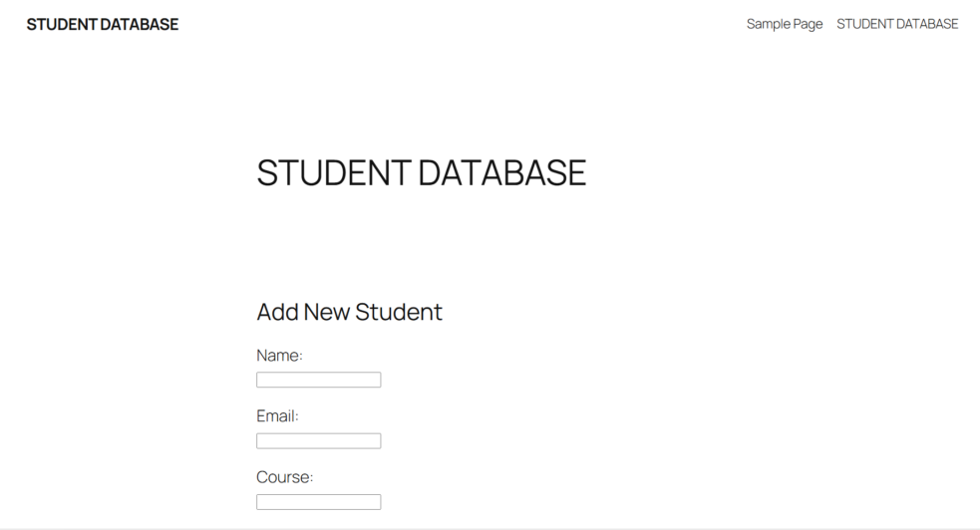The width and height of the screenshot is (980, 530).
Task: Open the STUDENT DATABASE navigation menu item
Action: pyautogui.click(x=897, y=24)
